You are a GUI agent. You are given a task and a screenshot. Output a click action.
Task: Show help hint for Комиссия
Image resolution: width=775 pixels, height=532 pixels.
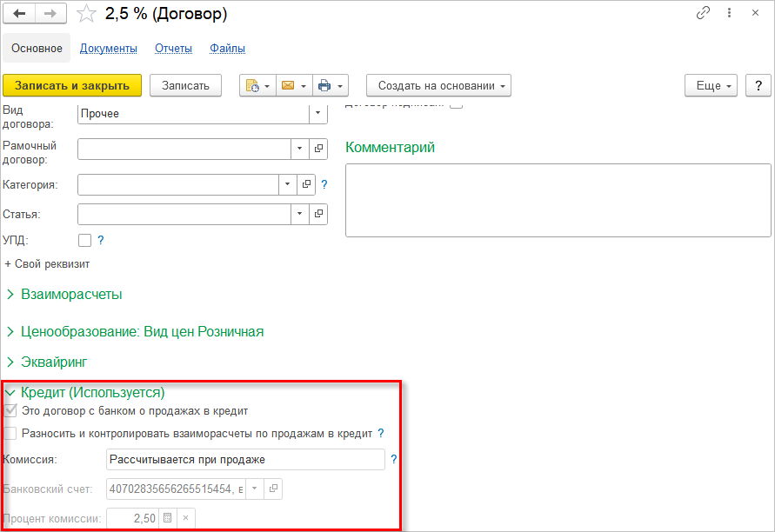[393, 459]
